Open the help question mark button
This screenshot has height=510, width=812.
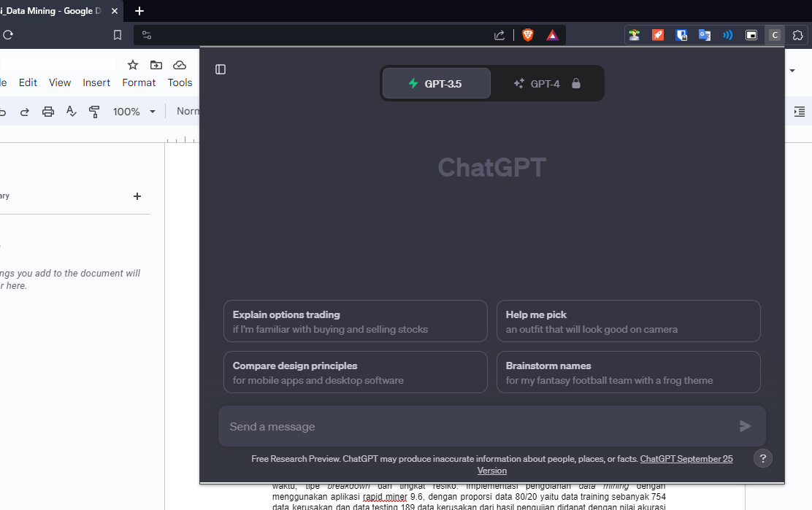(x=763, y=458)
